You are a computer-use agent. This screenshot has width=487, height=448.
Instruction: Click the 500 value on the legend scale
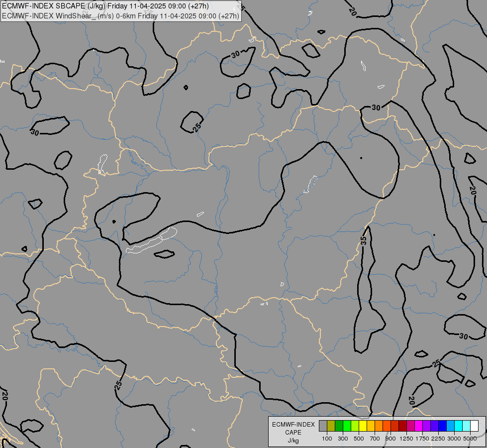[x=359, y=439]
